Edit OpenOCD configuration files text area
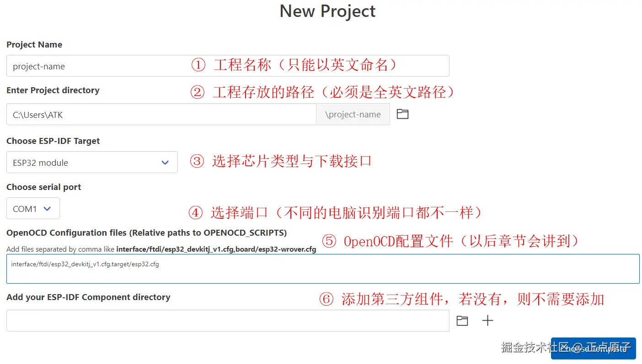The height and width of the screenshot is (364, 642). (x=323, y=269)
